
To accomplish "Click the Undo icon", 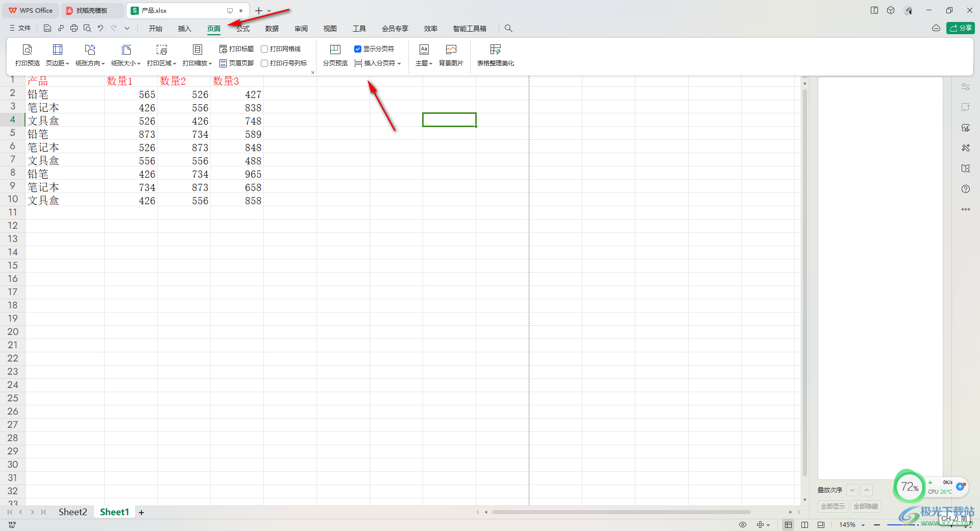I will point(101,29).
